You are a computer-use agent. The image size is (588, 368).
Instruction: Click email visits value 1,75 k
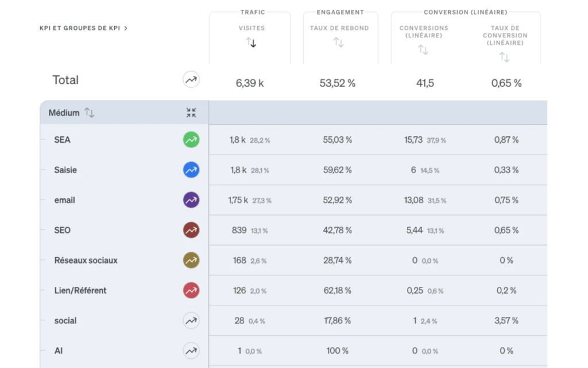238,200
